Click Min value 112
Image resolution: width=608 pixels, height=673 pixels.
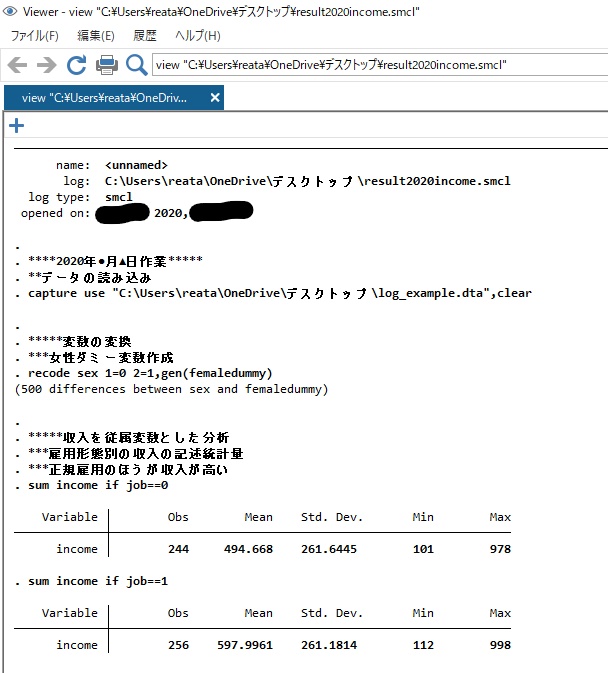(423, 645)
